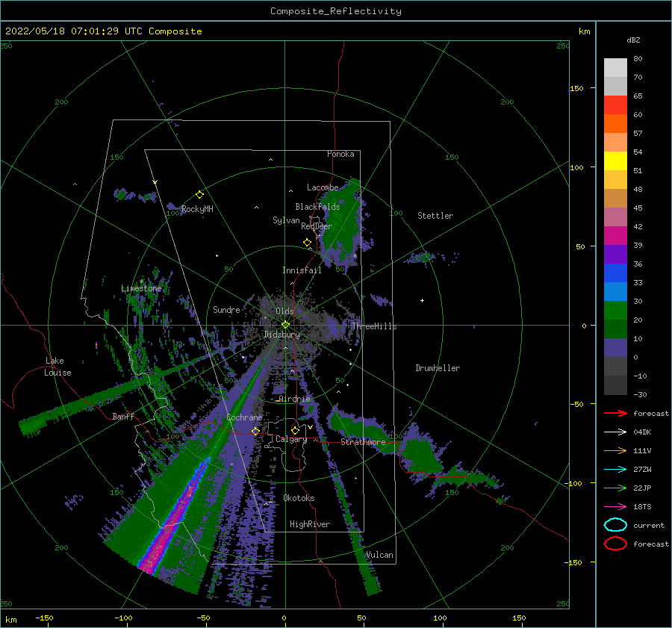
Task: Click the yellow diamond marker by RockyMH
Action: [x=199, y=195]
